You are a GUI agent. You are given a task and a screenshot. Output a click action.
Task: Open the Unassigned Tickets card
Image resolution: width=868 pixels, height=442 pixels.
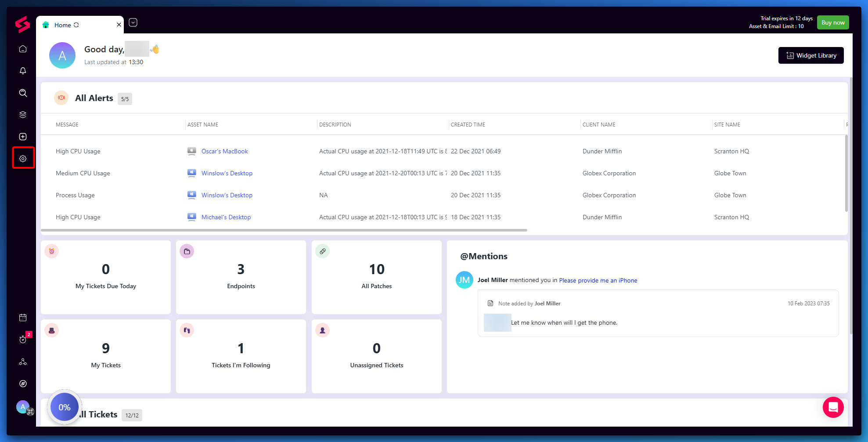(x=377, y=356)
